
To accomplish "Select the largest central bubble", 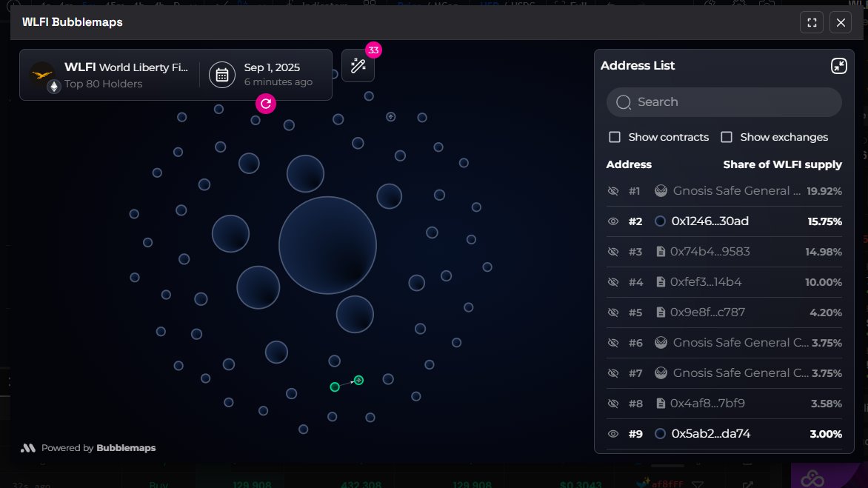I will 327,245.
